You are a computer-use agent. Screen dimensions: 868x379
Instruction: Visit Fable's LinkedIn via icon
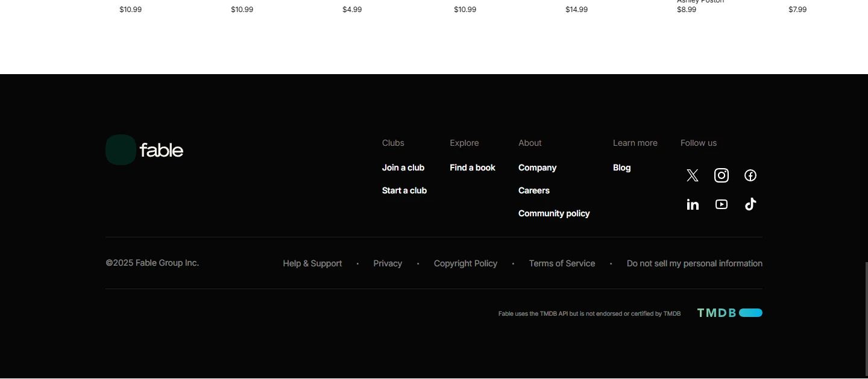click(693, 204)
